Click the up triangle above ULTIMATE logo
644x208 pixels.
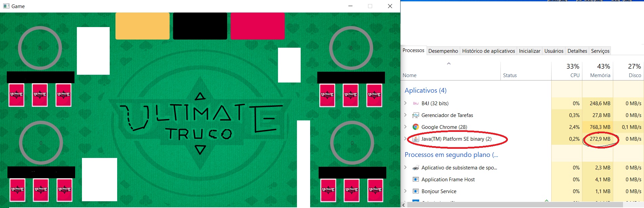pyautogui.click(x=200, y=96)
